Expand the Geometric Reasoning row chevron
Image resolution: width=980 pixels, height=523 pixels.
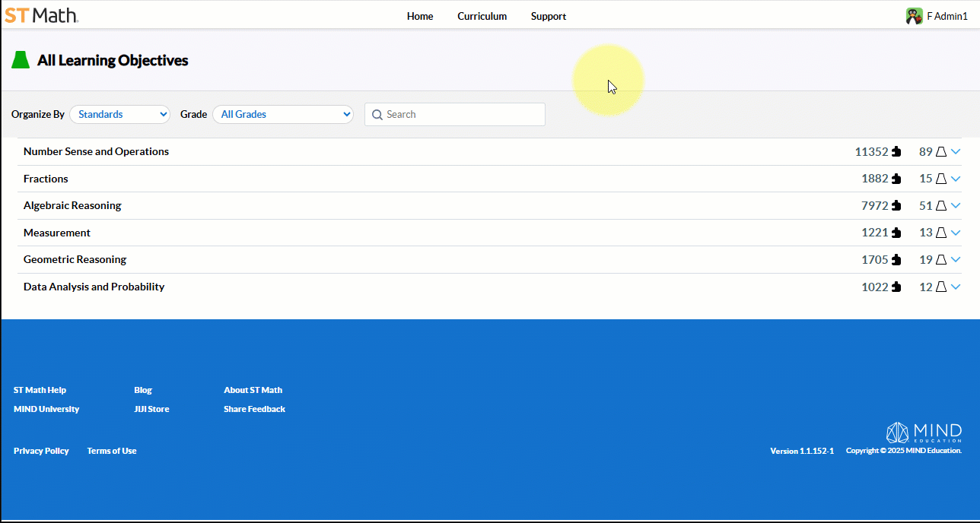(956, 260)
